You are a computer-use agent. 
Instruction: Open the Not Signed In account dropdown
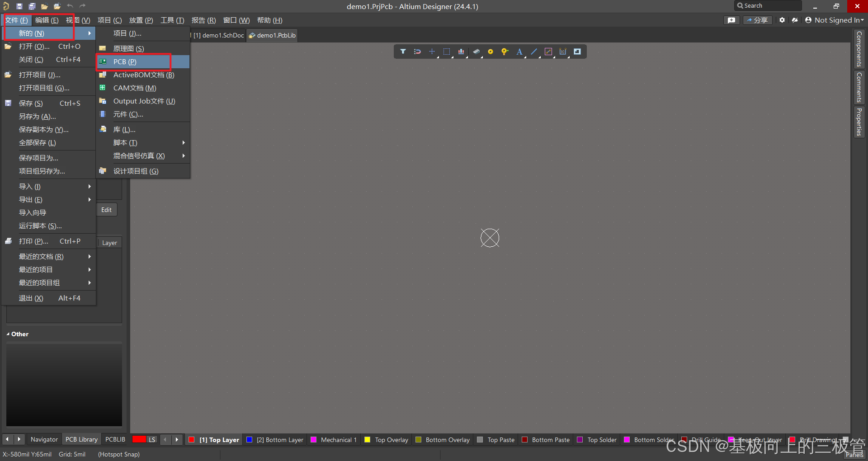(835, 20)
